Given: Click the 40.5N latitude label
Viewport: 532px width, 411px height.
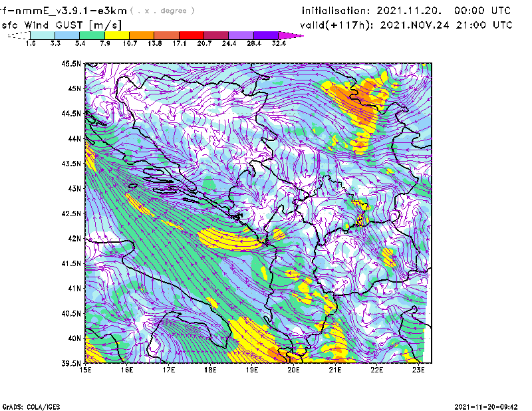Looking at the screenshot, I should [71, 313].
